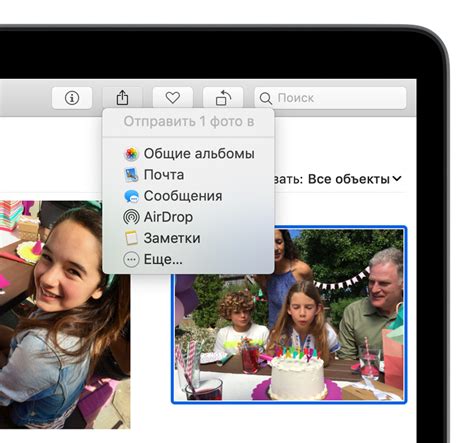The width and height of the screenshot is (474, 443).
Task: Choose Общие альбомы in share menu
Action: point(188,154)
